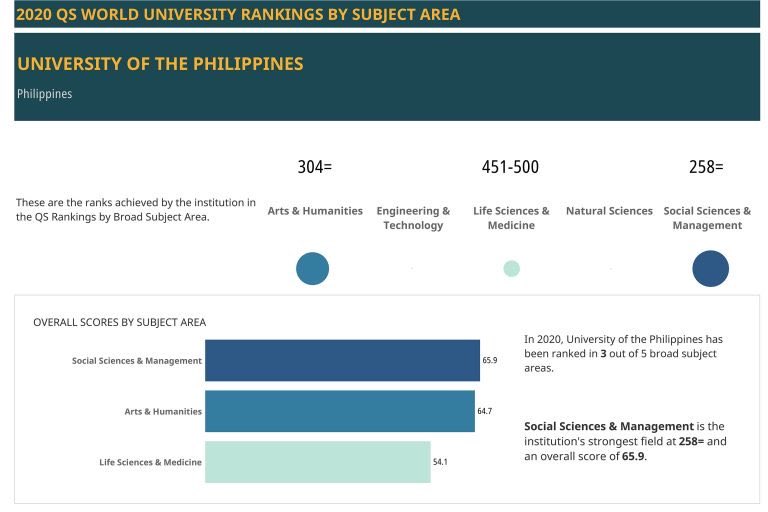Viewport: 768px width, 512px height.
Task: Select the Social Sciences & Management score bar
Action: pyautogui.click(x=342, y=360)
